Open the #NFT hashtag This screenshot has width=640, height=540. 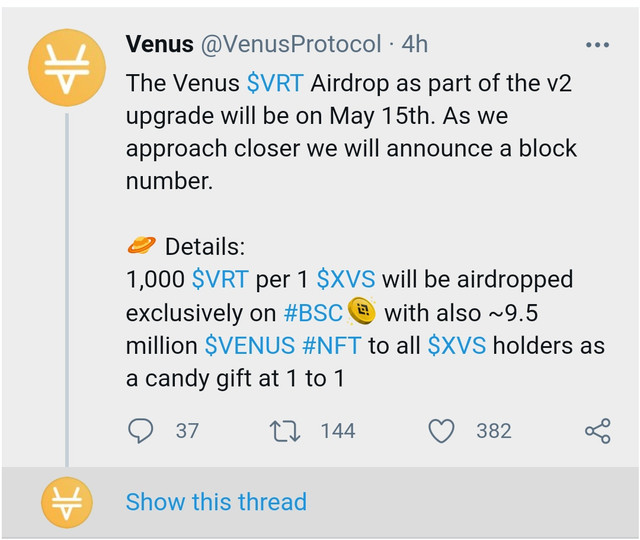331,346
